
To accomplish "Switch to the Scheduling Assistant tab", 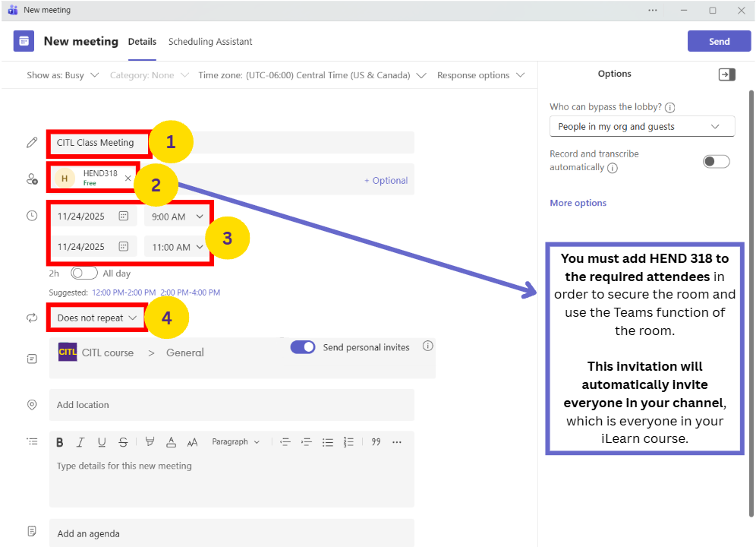I will pos(210,42).
